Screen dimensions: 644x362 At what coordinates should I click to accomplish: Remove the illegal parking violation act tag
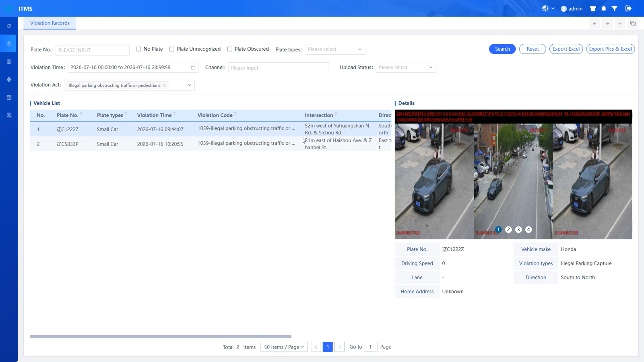pyautogui.click(x=164, y=85)
